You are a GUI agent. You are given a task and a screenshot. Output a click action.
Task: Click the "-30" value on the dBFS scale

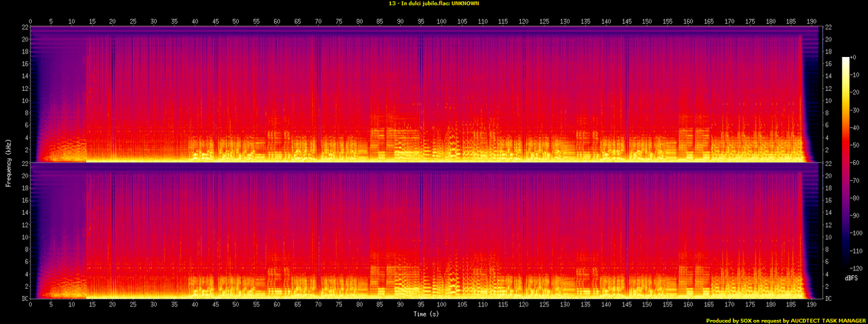[855, 109]
